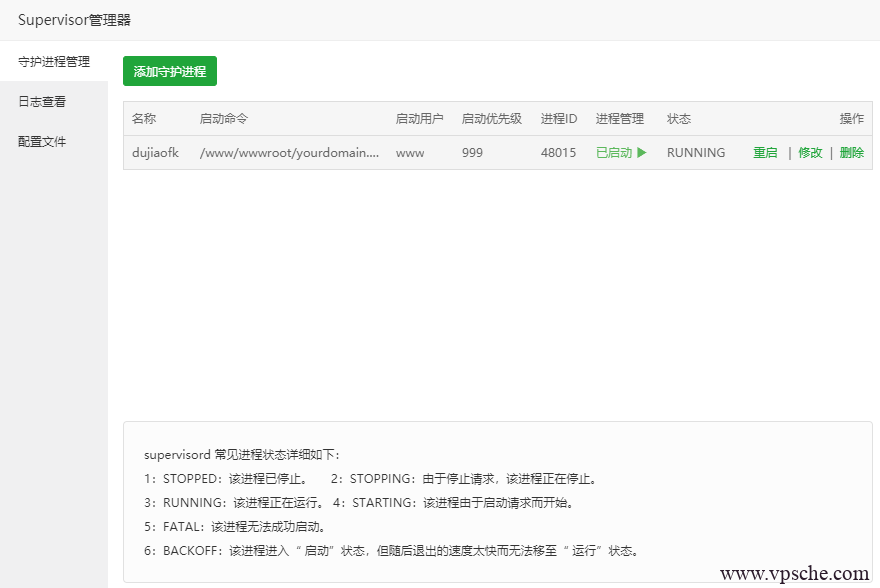This screenshot has width=880, height=588.
Task: Click the 操作 column header
Action: click(851, 118)
